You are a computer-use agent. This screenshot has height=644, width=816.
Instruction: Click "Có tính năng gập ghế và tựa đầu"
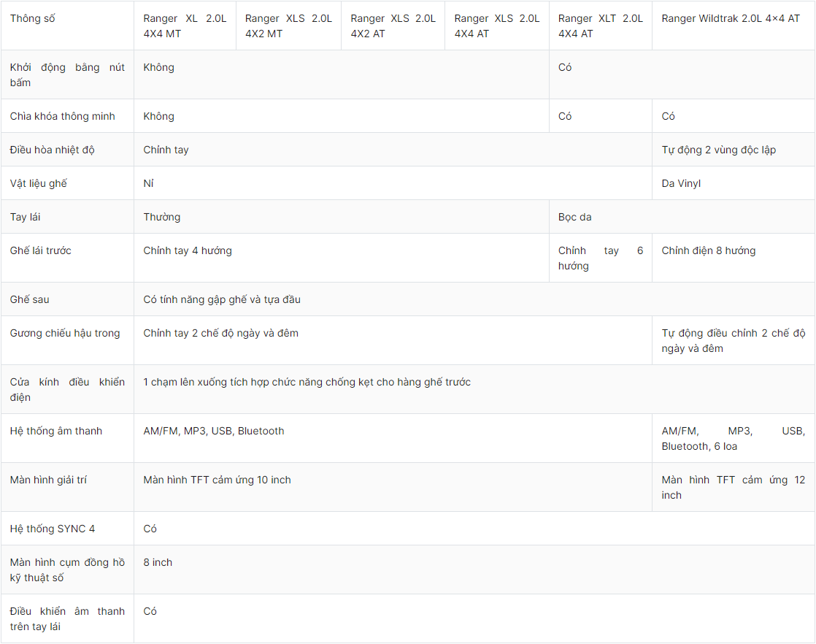[x=222, y=300]
